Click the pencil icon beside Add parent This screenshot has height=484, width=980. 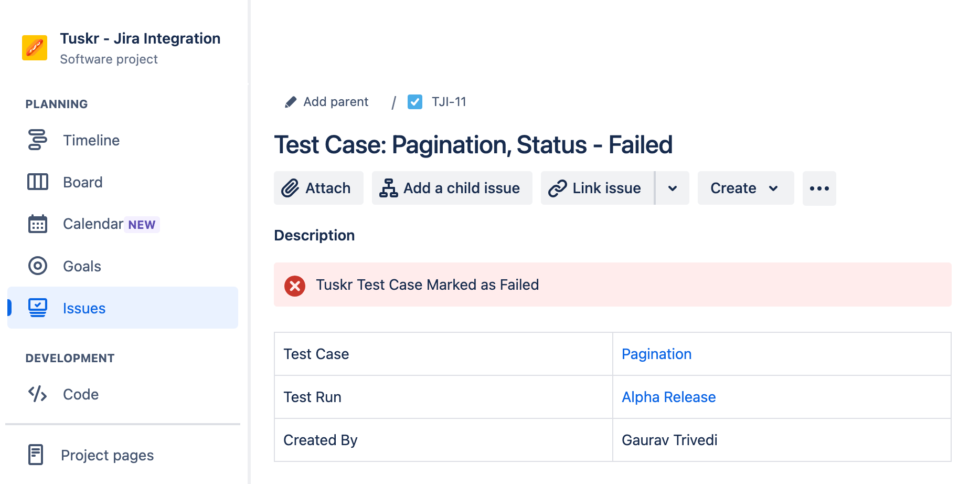point(290,102)
